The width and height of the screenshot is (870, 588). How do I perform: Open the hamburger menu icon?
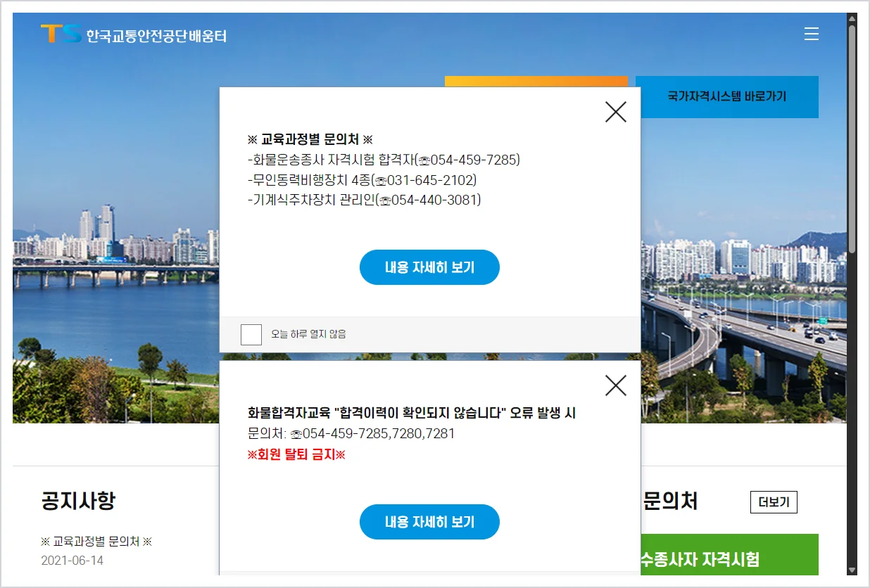[811, 34]
